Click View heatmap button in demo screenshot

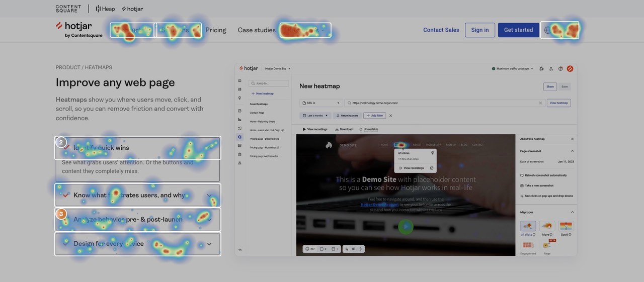[558, 103]
